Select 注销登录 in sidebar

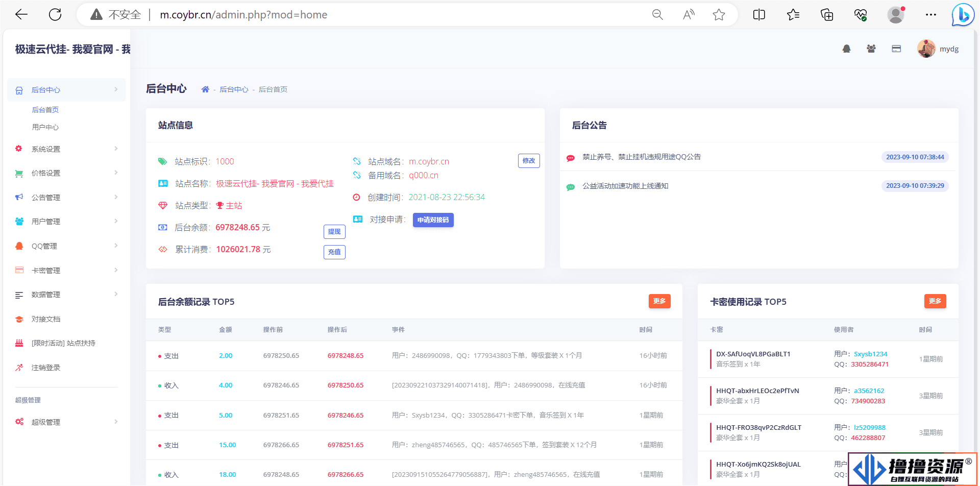tap(46, 368)
